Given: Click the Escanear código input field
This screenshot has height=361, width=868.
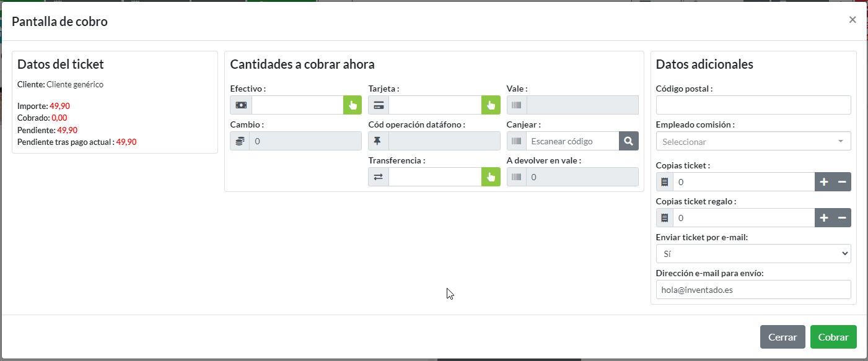Looking at the screenshot, I should pos(572,141).
